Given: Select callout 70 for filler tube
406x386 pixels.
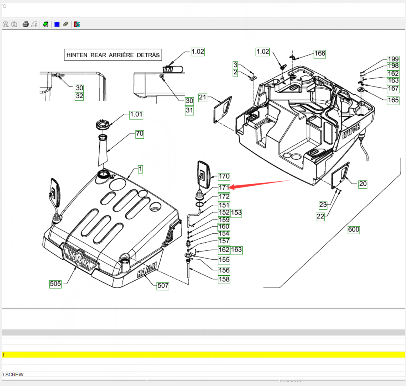Looking at the screenshot, I should pyautogui.click(x=139, y=134).
